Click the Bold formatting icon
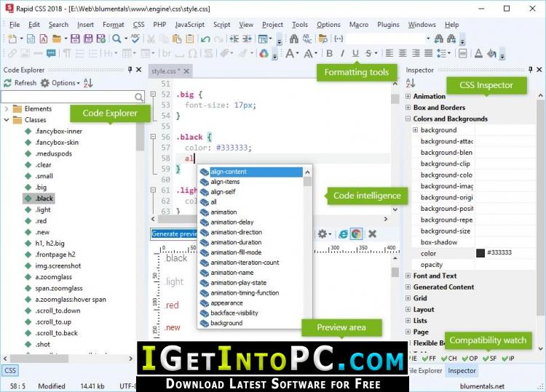546x392 pixels. (x=329, y=53)
